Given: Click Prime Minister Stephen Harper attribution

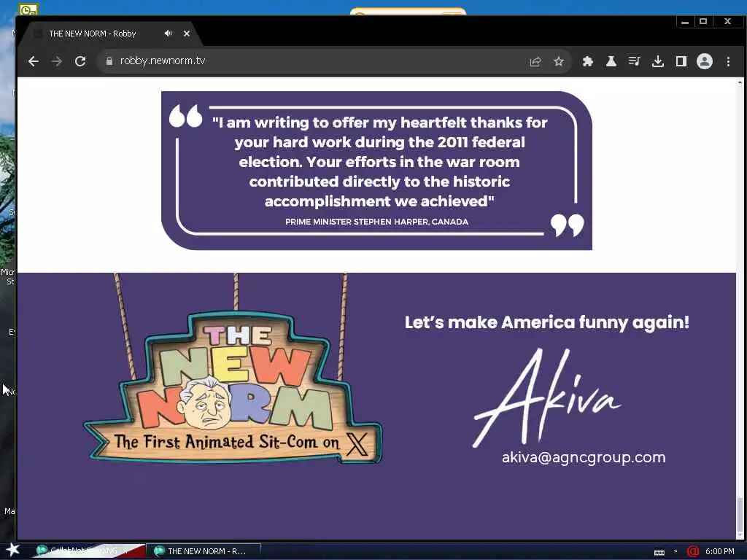Looking at the screenshot, I should [x=377, y=222].
